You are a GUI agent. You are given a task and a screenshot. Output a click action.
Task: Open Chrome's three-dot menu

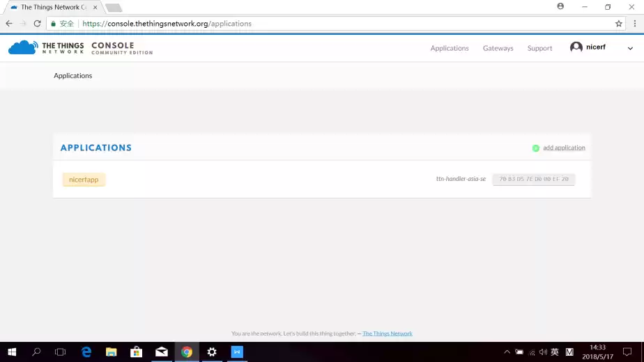click(x=633, y=23)
